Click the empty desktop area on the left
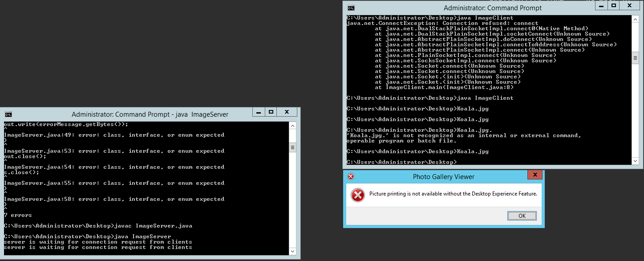Image resolution: width=644 pixels, height=261 pixels. (156, 53)
